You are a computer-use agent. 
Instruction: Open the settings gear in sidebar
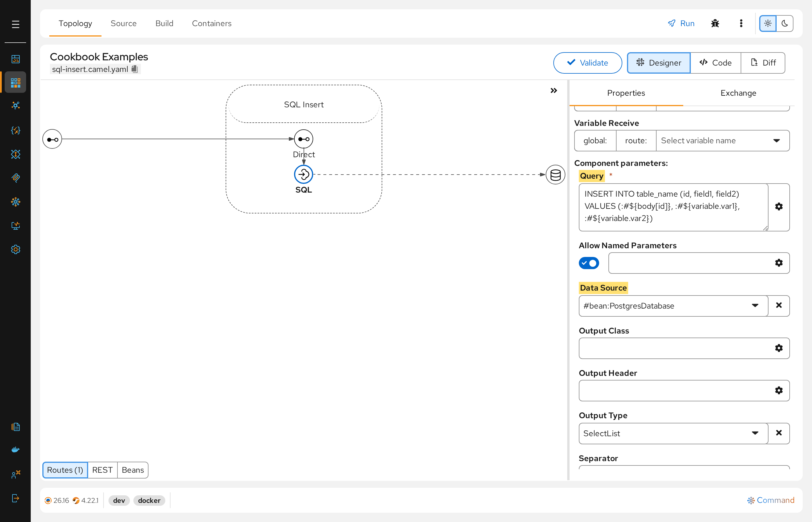click(x=16, y=249)
